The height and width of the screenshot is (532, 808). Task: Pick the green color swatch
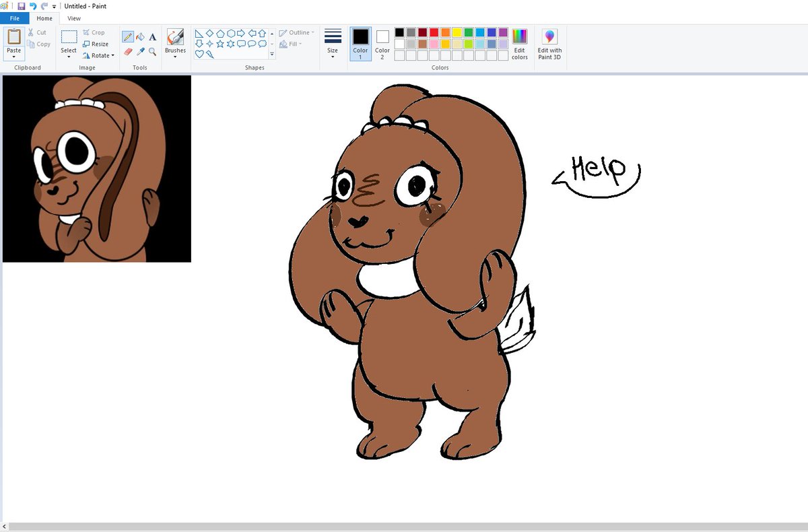(468, 32)
